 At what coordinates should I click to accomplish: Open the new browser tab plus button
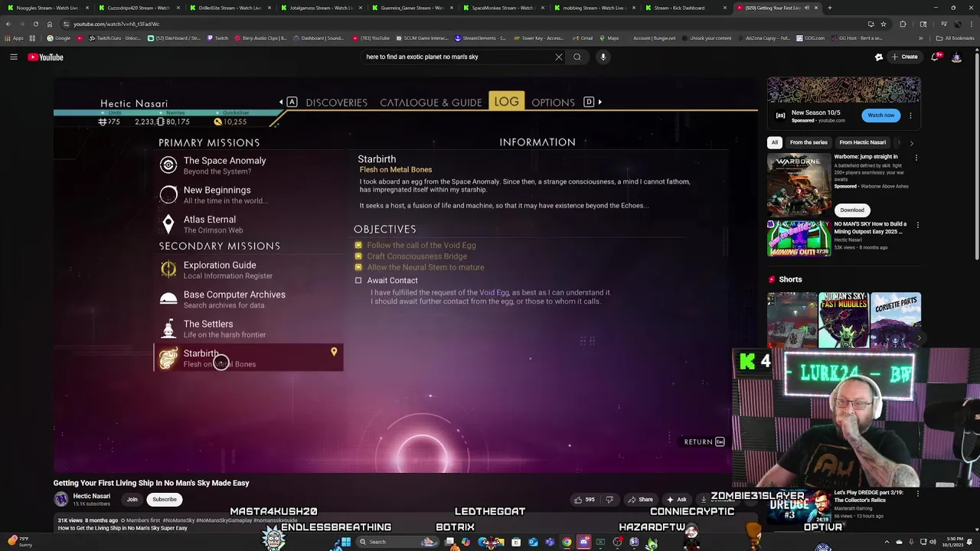[830, 8]
